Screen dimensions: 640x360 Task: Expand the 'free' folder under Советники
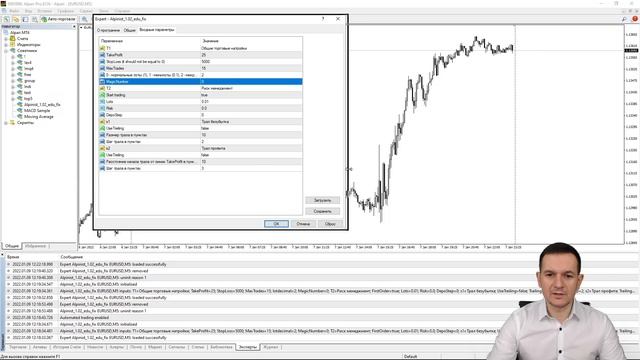pyautogui.click(x=13, y=75)
